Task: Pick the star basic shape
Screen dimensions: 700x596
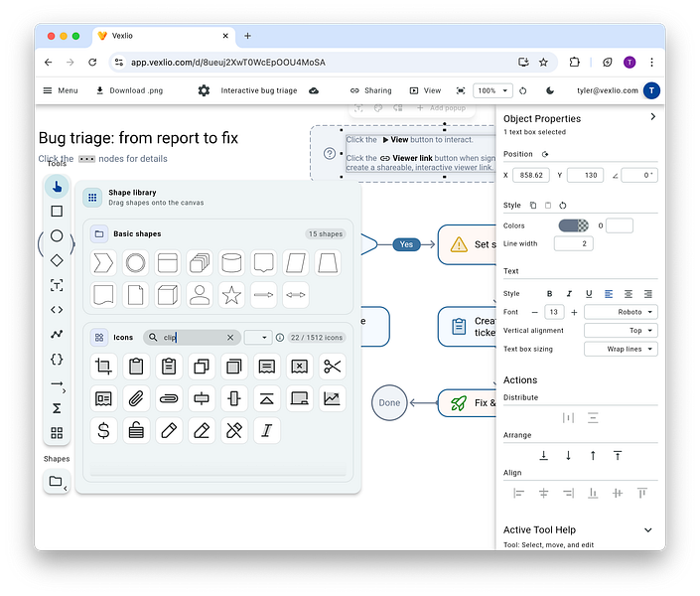Action: point(231,295)
